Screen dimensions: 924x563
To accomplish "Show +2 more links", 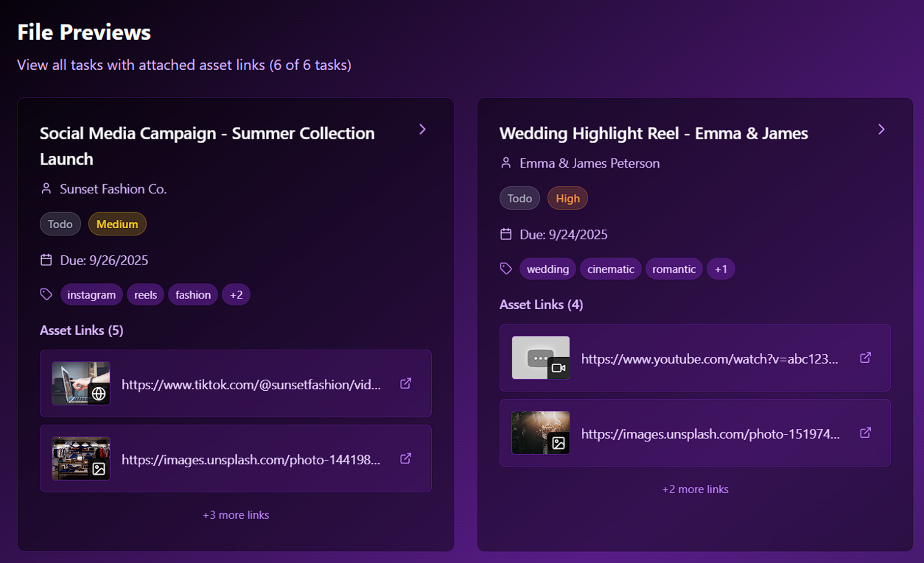I will pos(695,489).
